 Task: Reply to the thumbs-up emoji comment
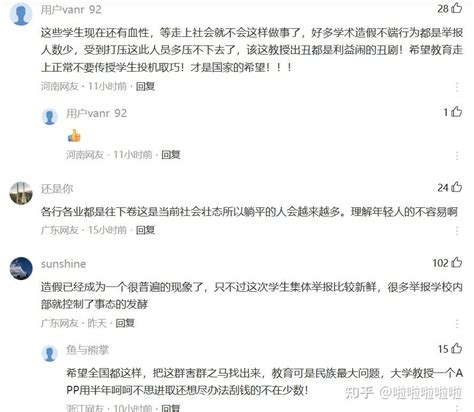171,155
